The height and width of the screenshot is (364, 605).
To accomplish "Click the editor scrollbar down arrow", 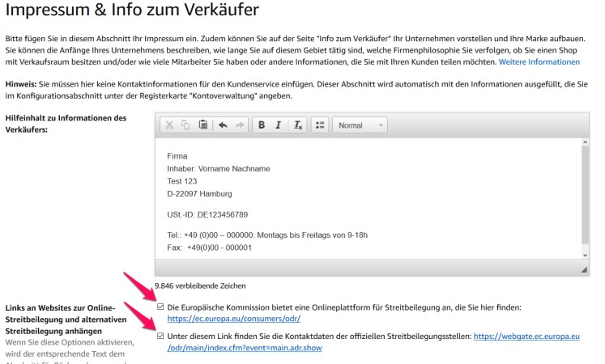I will point(585,255).
